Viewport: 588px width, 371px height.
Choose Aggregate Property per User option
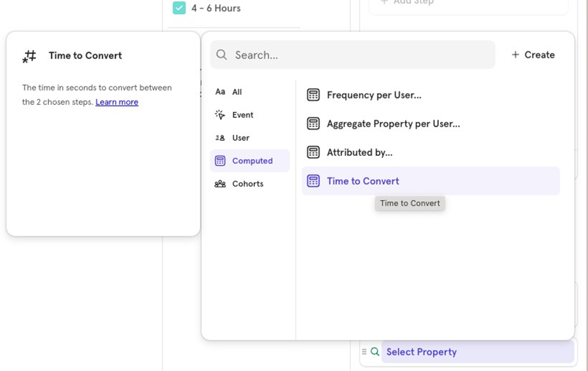pos(393,124)
